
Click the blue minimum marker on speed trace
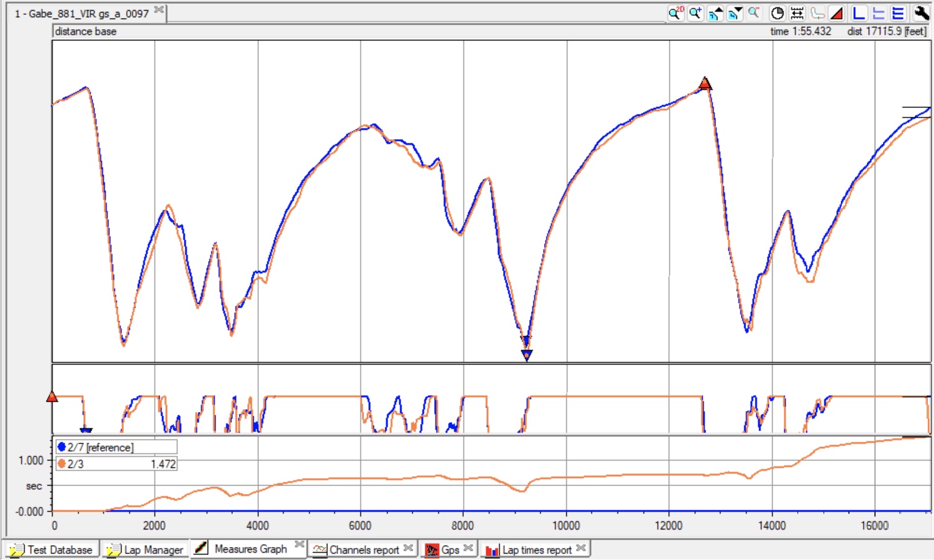tap(527, 355)
